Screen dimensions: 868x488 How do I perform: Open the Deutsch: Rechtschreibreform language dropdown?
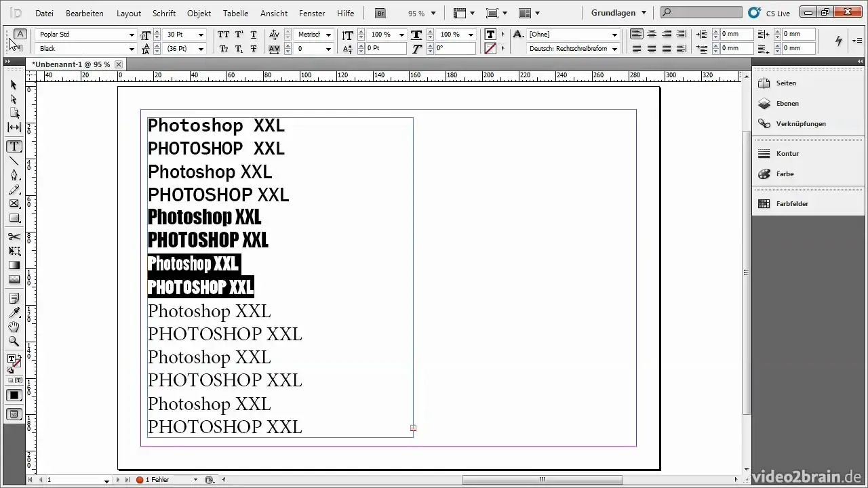[x=615, y=49]
